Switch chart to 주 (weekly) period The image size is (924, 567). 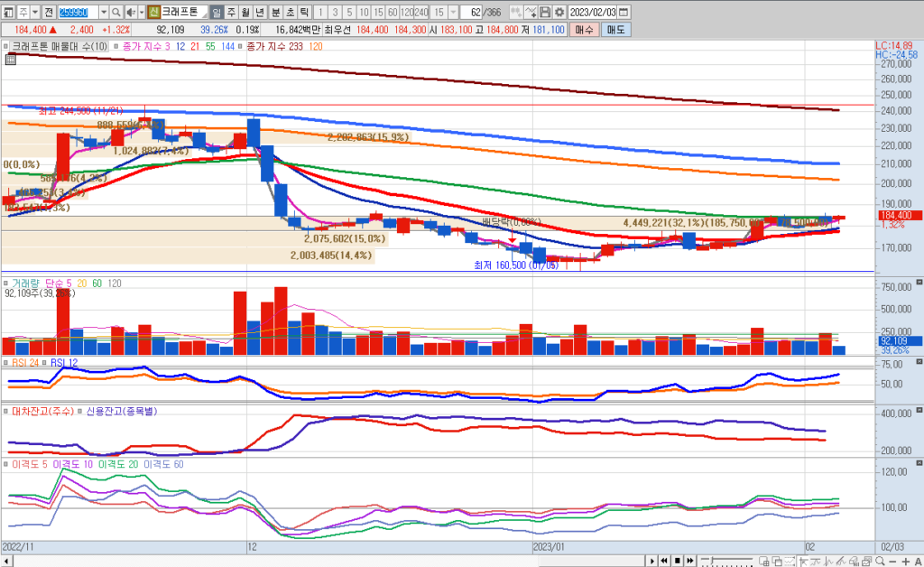click(232, 12)
